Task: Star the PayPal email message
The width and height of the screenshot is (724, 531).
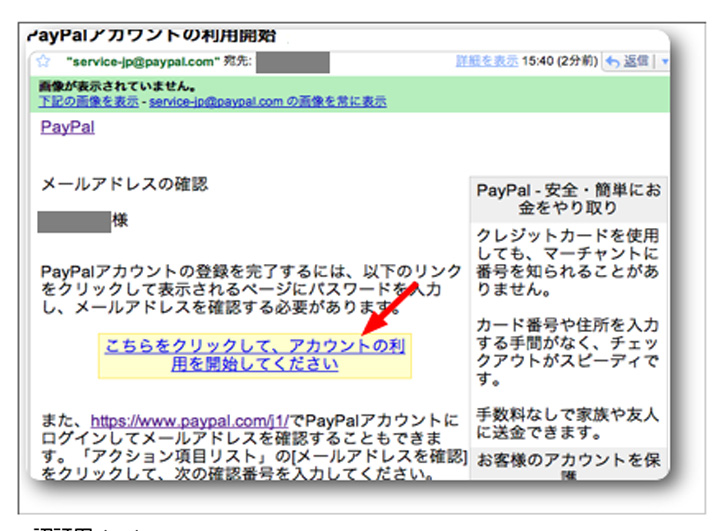Action: click(x=43, y=61)
